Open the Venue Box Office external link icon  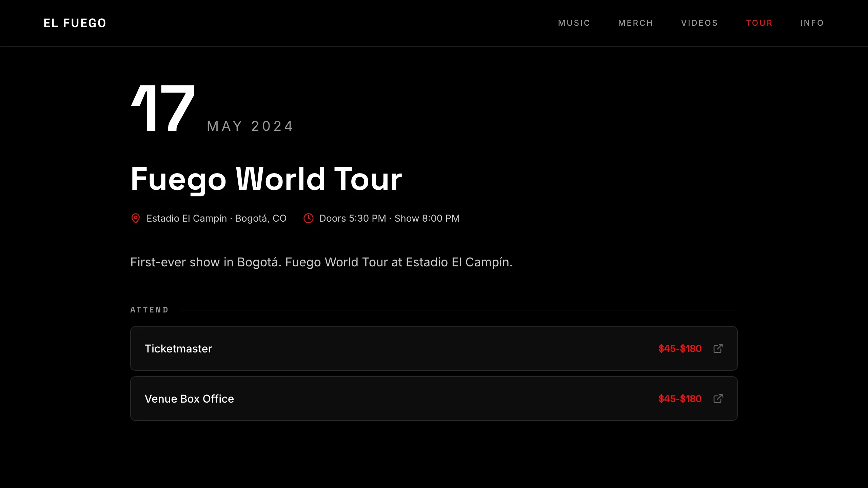tap(718, 399)
